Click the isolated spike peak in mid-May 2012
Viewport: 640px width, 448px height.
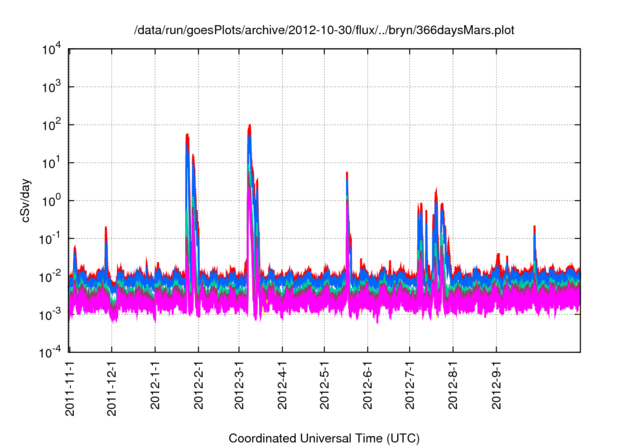point(347,174)
